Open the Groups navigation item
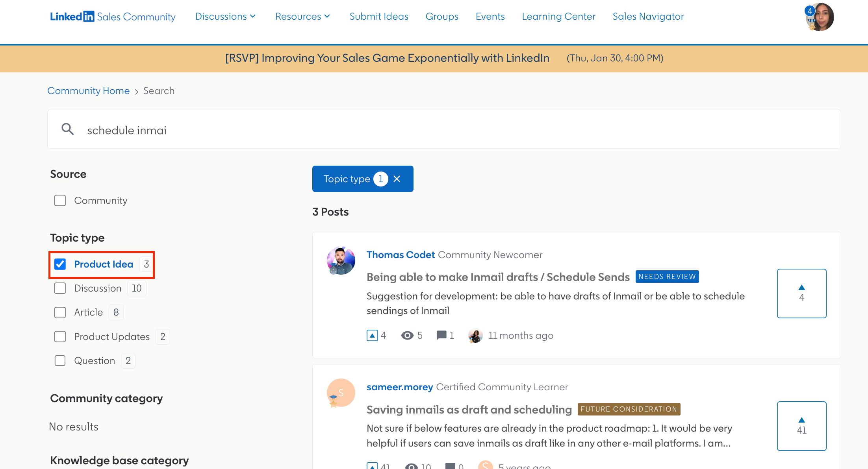 (442, 17)
